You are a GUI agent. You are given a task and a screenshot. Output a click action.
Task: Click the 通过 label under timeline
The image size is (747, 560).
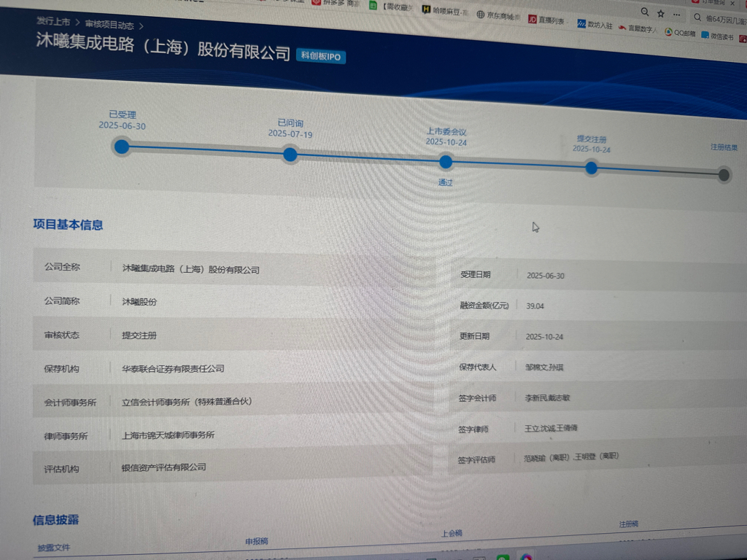coord(446,182)
